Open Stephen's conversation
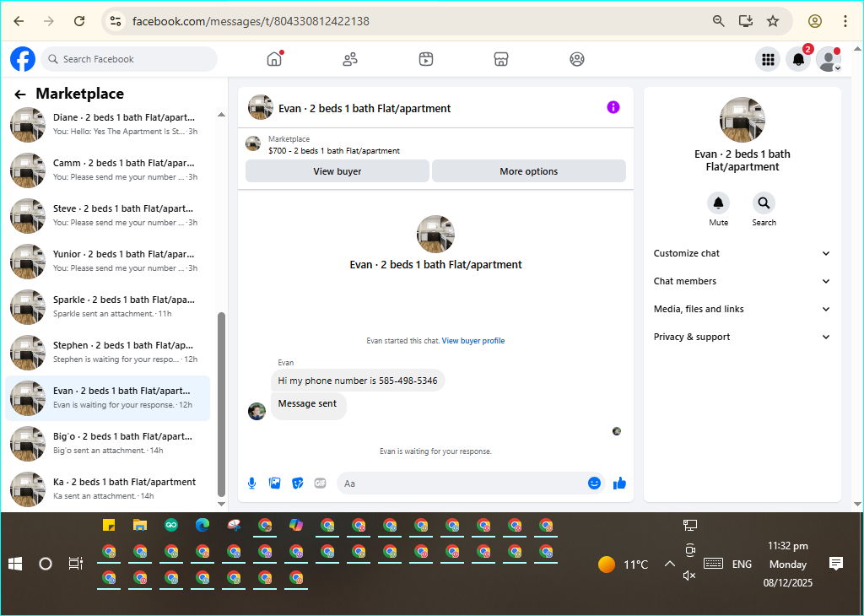Viewport: 864px width, 616px height. [108, 352]
